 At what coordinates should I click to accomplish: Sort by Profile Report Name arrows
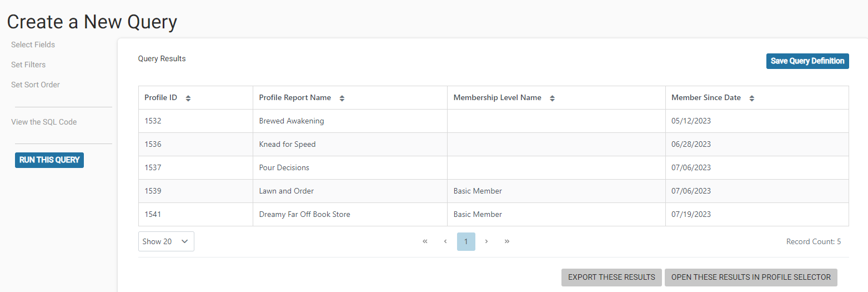(342, 98)
